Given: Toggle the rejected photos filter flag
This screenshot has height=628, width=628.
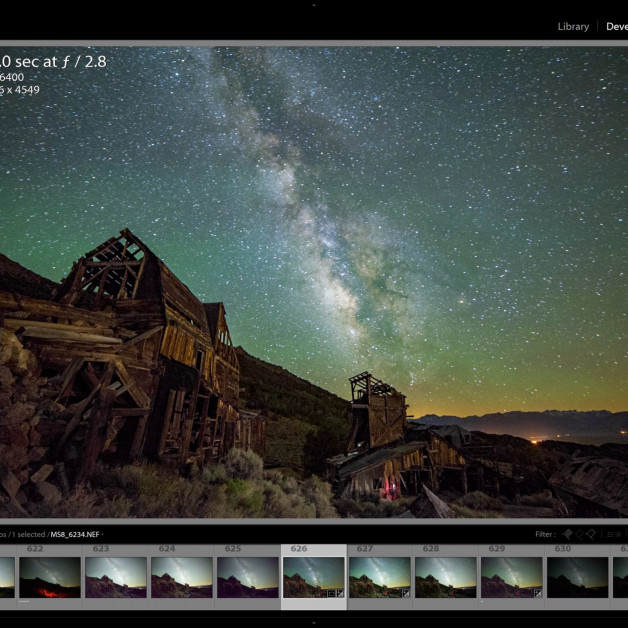Looking at the screenshot, I should point(591,534).
